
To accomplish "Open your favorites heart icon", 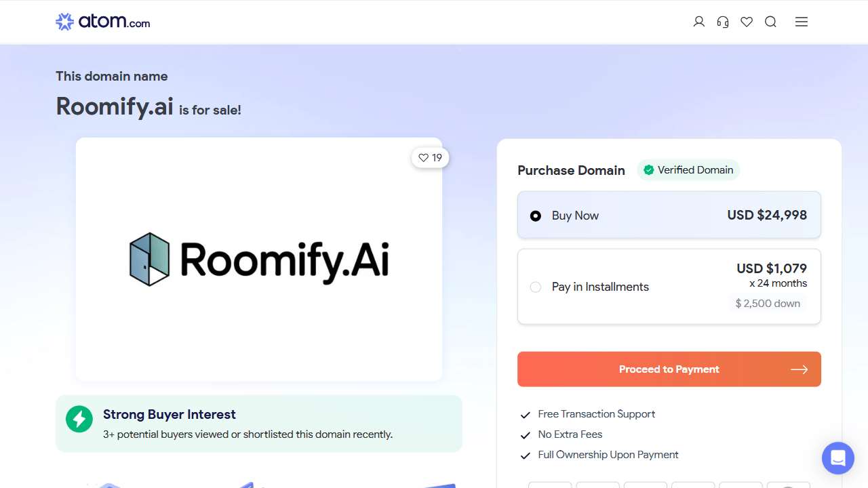I will point(746,22).
